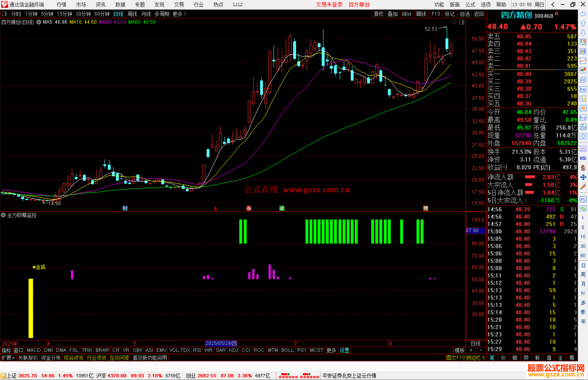The height and width of the screenshot is (380, 588).
Task: Switch to BOLL indicator tab
Action: pyautogui.click(x=287, y=350)
